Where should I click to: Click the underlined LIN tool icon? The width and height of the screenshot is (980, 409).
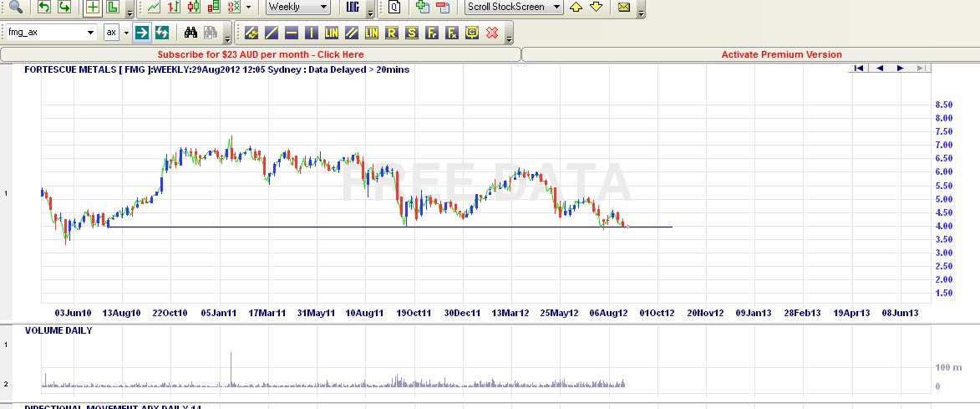point(371,33)
